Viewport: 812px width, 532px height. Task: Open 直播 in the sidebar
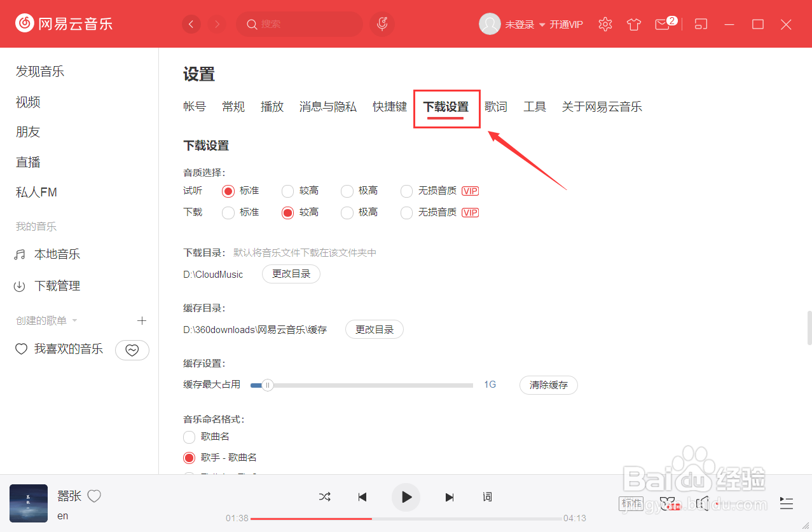click(x=28, y=162)
